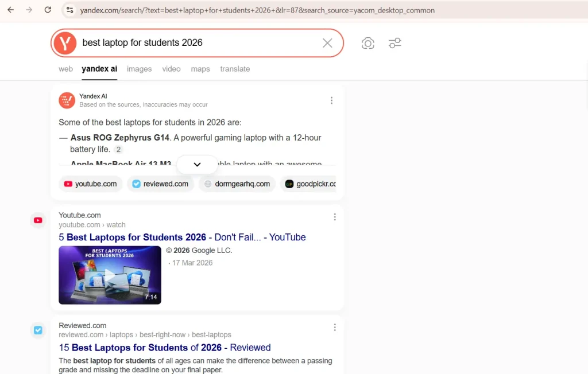Image resolution: width=588 pixels, height=374 pixels.
Task: Click reviewed.com › laptops breadcrumb path
Action: pyautogui.click(x=145, y=334)
